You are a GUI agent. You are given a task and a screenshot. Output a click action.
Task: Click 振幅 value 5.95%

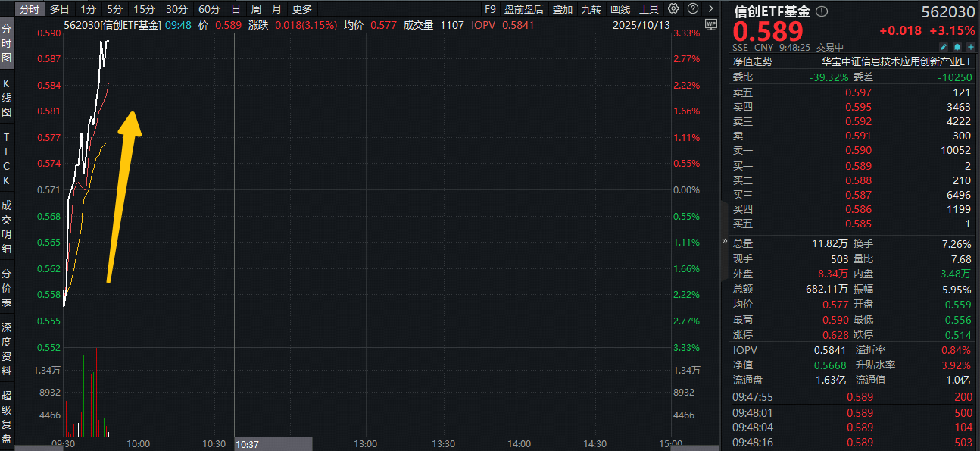coord(956,290)
